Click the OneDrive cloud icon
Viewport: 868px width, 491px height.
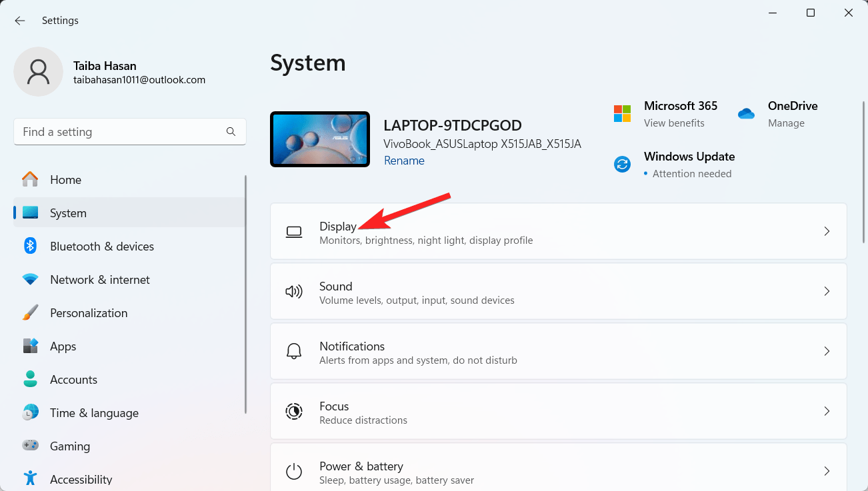[x=746, y=113]
